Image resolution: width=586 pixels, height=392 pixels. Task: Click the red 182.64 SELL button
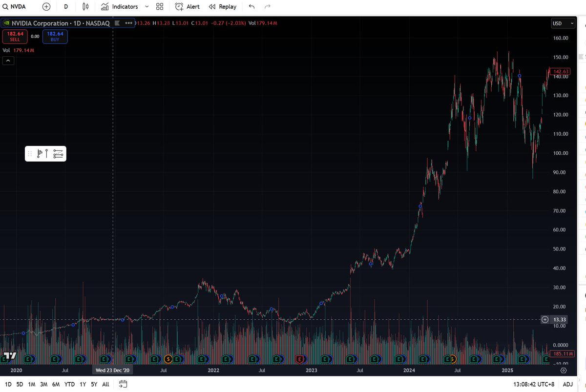coord(15,37)
